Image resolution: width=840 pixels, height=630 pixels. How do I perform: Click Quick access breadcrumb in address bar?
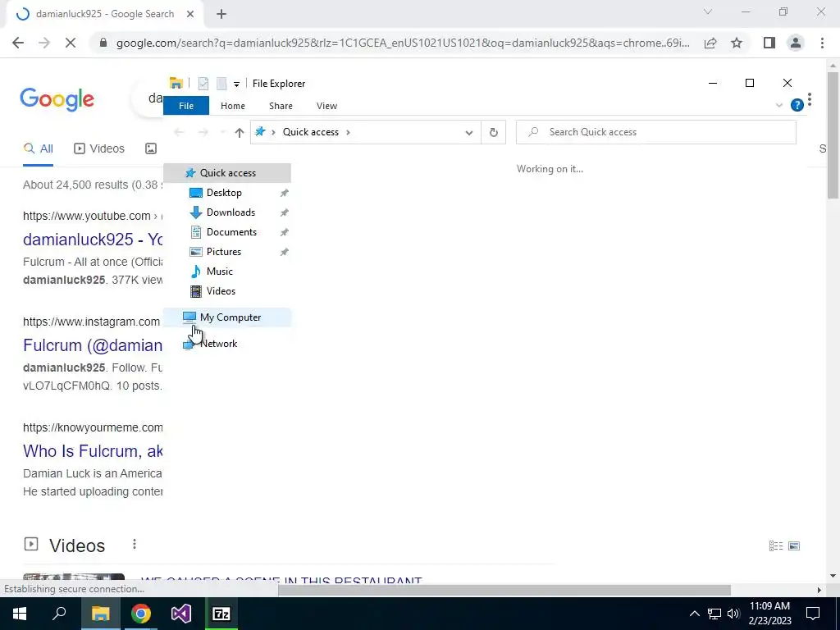311,132
